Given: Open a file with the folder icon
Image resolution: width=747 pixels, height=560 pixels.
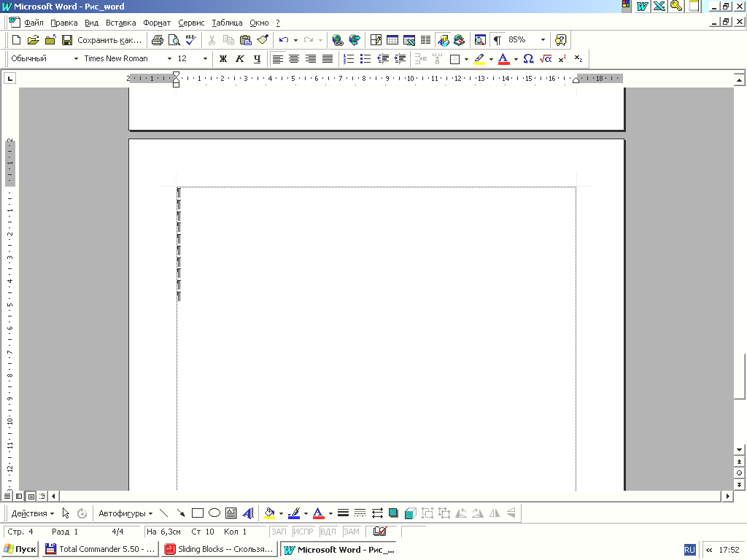Looking at the screenshot, I should [x=33, y=40].
